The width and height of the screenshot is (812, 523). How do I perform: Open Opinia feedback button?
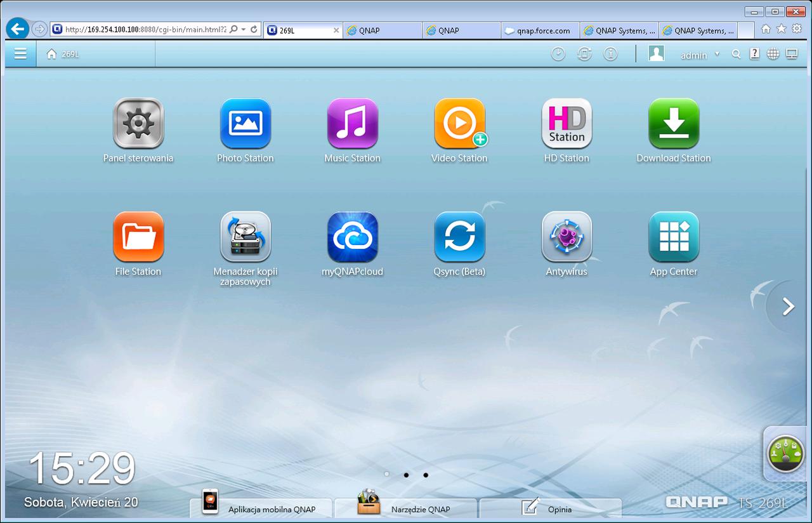[550, 508]
